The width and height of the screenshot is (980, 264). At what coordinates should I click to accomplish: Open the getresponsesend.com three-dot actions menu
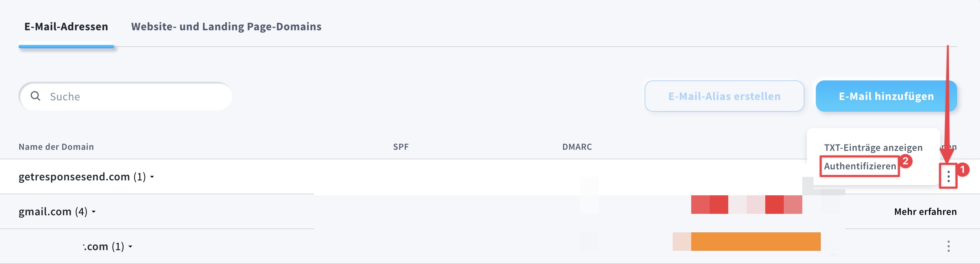pyautogui.click(x=948, y=176)
